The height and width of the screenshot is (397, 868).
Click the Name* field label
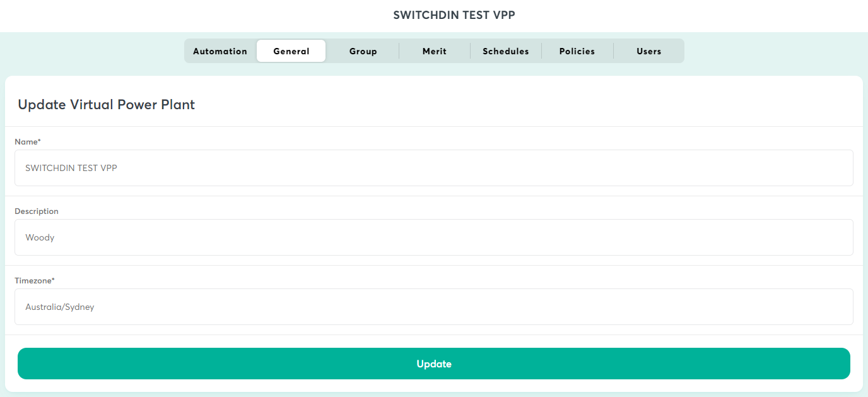coord(28,142)
